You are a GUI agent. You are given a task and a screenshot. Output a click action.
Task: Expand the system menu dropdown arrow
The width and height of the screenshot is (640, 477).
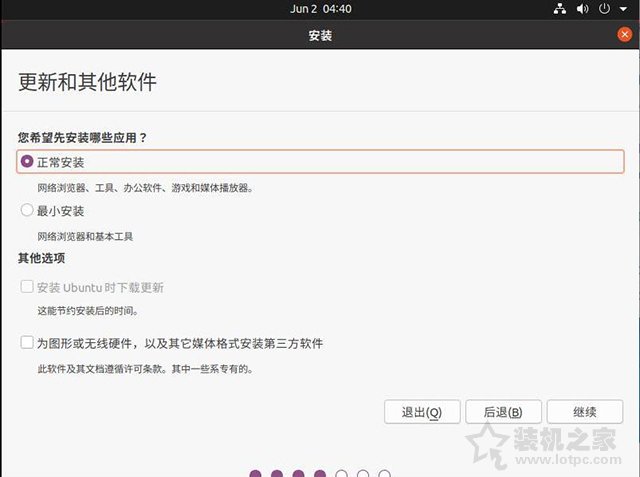tap(623, 9)
